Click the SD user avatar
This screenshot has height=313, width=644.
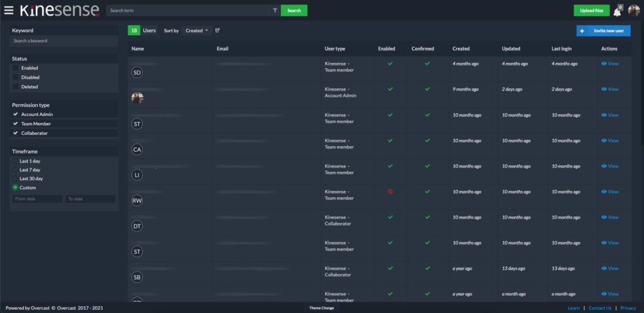point(137,73)
